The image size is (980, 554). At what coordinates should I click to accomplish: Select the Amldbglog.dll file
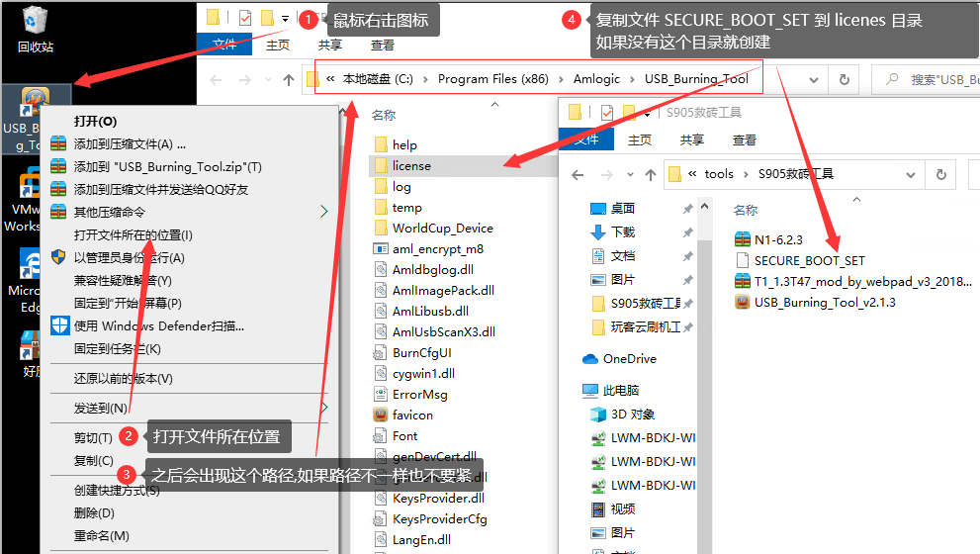click(423, 269)
